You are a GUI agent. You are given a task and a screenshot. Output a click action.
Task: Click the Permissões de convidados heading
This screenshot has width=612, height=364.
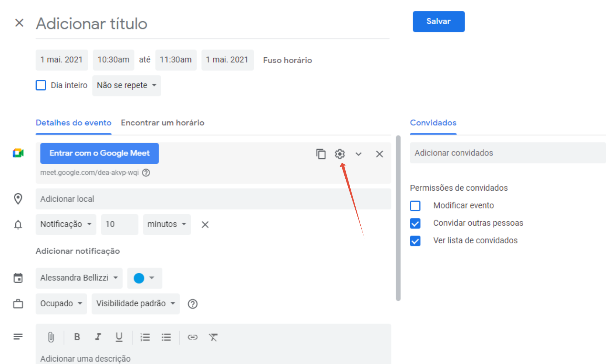coord(459,188)
